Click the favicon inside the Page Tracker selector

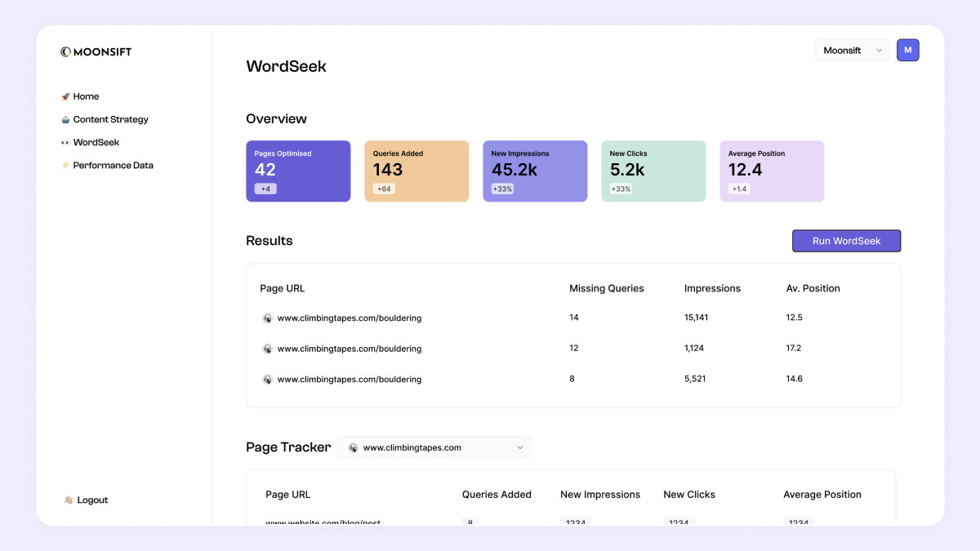click(353, 447)
